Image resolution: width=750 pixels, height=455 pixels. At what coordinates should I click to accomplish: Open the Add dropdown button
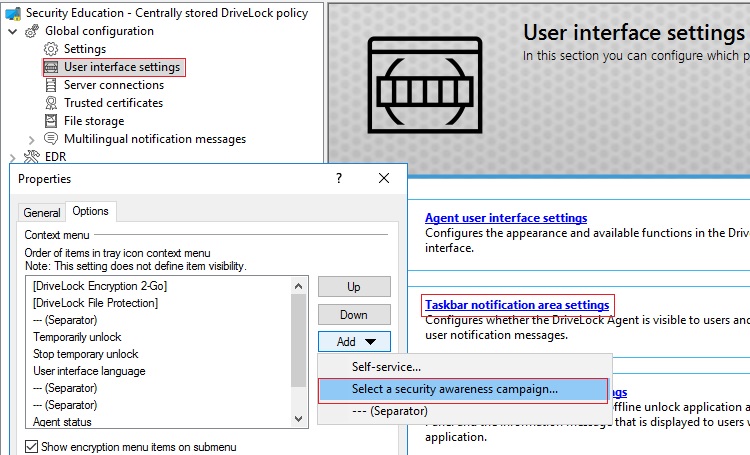coord(354,341)
